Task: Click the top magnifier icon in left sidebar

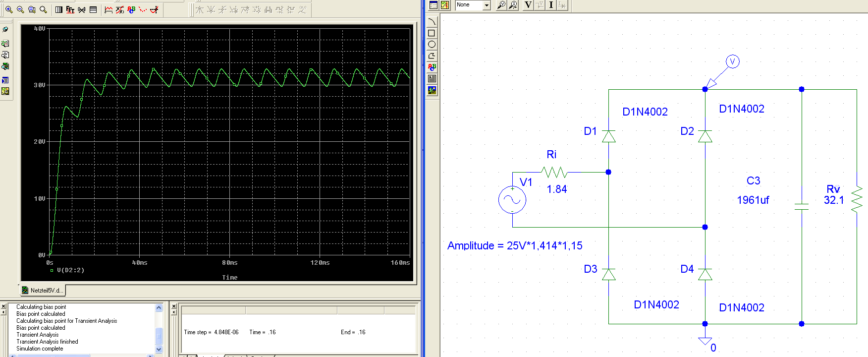Action: pyautogui.click(x=5, y=30)
